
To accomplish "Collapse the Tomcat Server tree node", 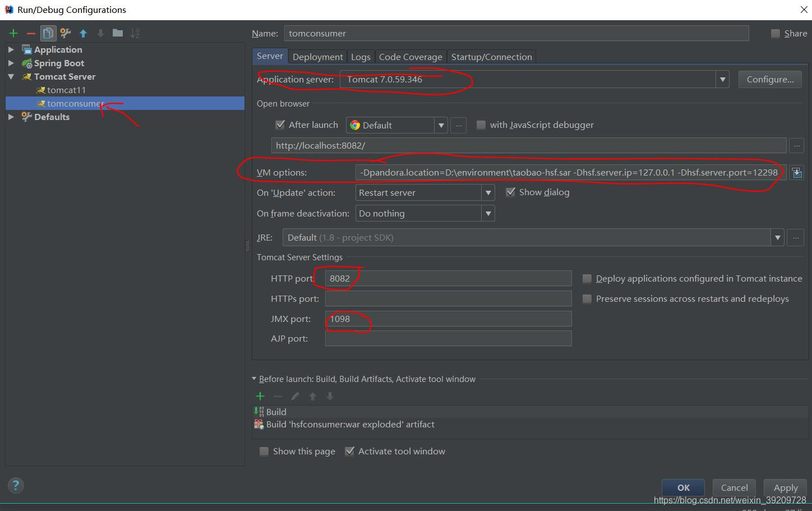I will [x=11, y=76].
